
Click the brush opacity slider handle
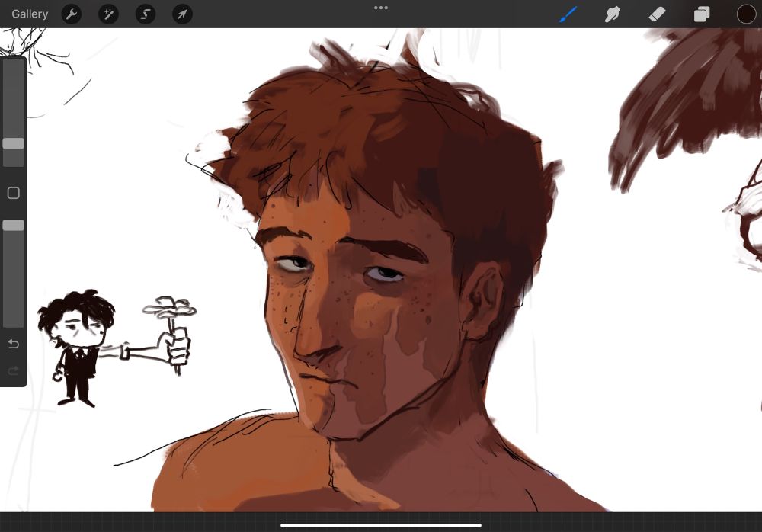[14, 225]
